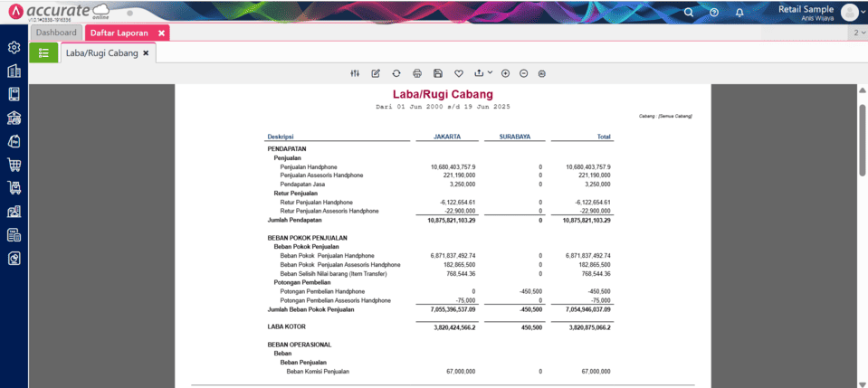Viewport: 868px width, 388px height.
Task: Mark report as favorite with heart
Action: [x=458, y=73]
